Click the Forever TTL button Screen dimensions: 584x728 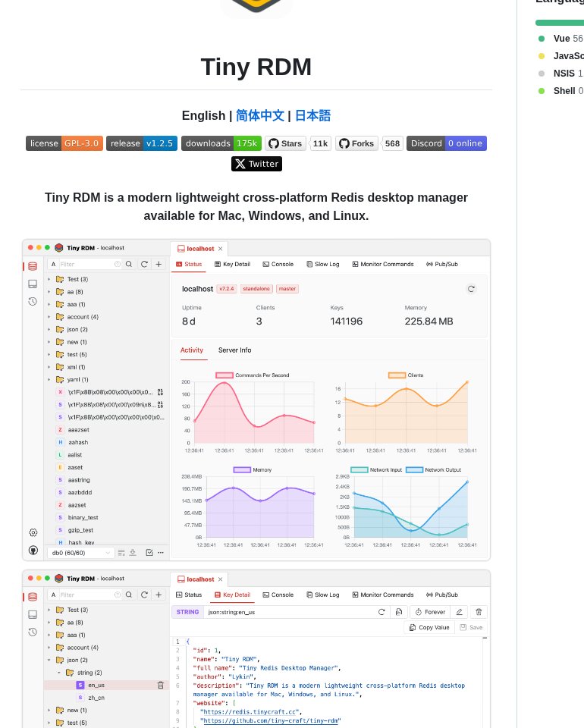(x=430, y=612)
